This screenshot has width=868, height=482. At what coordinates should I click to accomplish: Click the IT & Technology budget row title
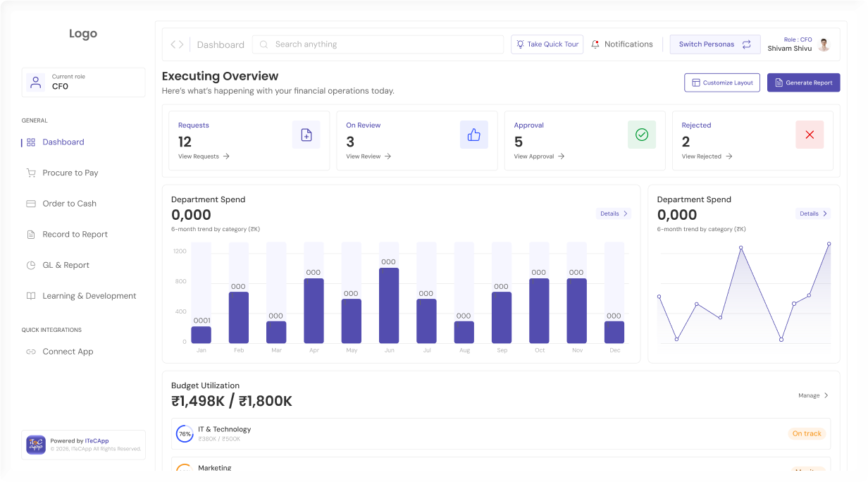point(224,429)
